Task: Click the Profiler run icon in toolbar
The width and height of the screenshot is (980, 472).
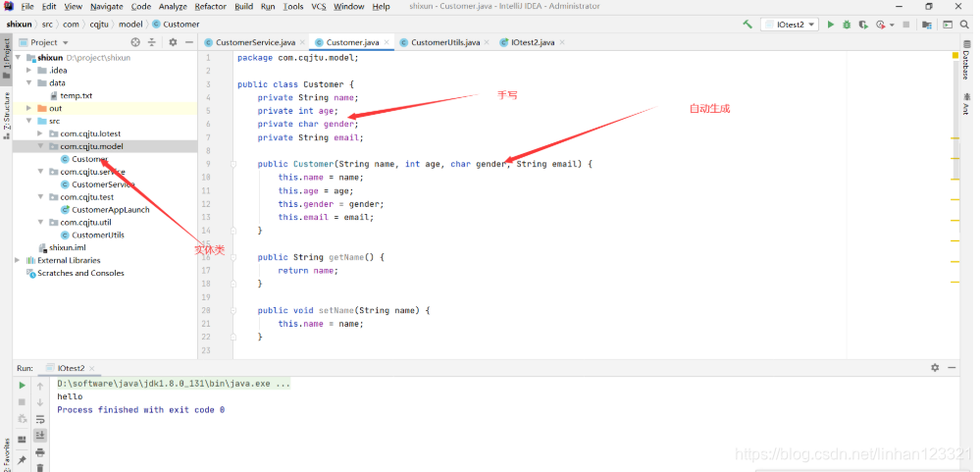Action: 880,25
